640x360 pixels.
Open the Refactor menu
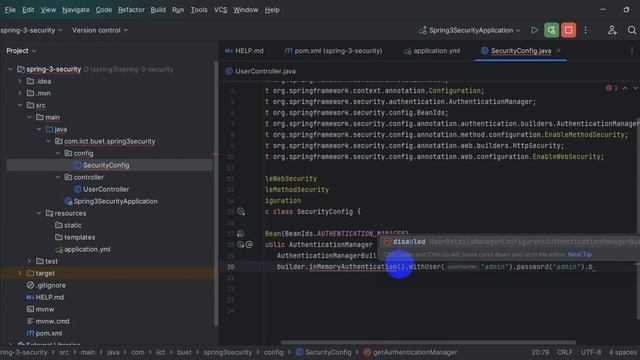click(131, 10)
